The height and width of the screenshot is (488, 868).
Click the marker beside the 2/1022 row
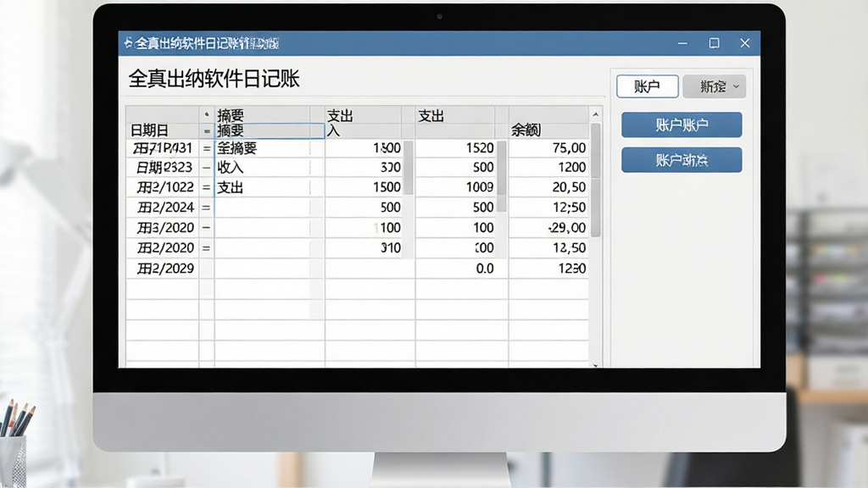point(207,187)
